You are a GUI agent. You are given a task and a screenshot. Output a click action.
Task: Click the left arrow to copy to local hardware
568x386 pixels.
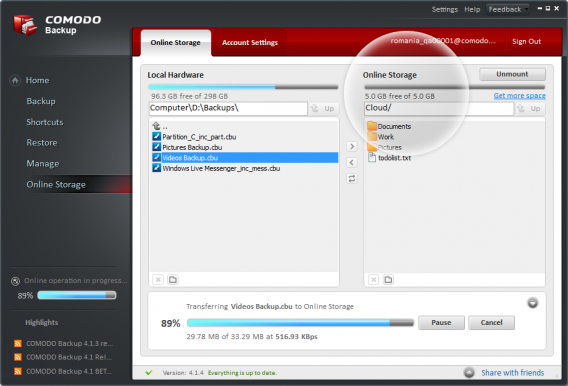point(352,162)
